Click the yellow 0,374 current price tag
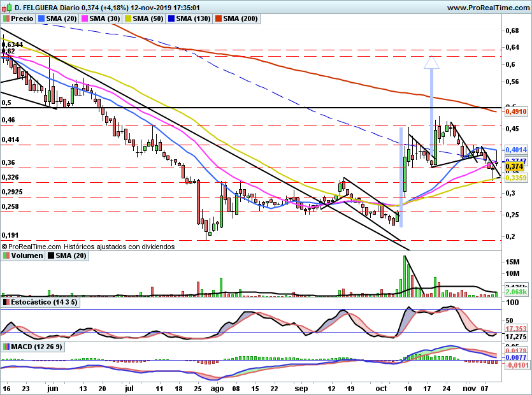This screenshot has height=395, width=532. (x=514, y=166)
